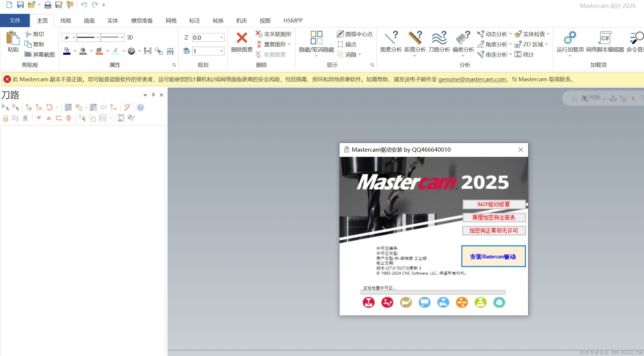644x356 pixels.
Task: Click the surface color swatch
Action: point(99,51)
